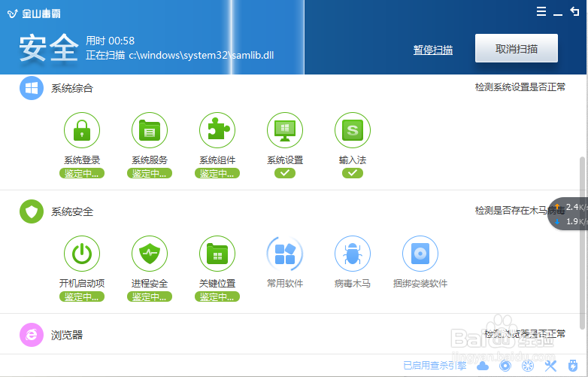Screen dimensions: 588x377
Task: Open the hamburger main menu icon
Action: 541,11
